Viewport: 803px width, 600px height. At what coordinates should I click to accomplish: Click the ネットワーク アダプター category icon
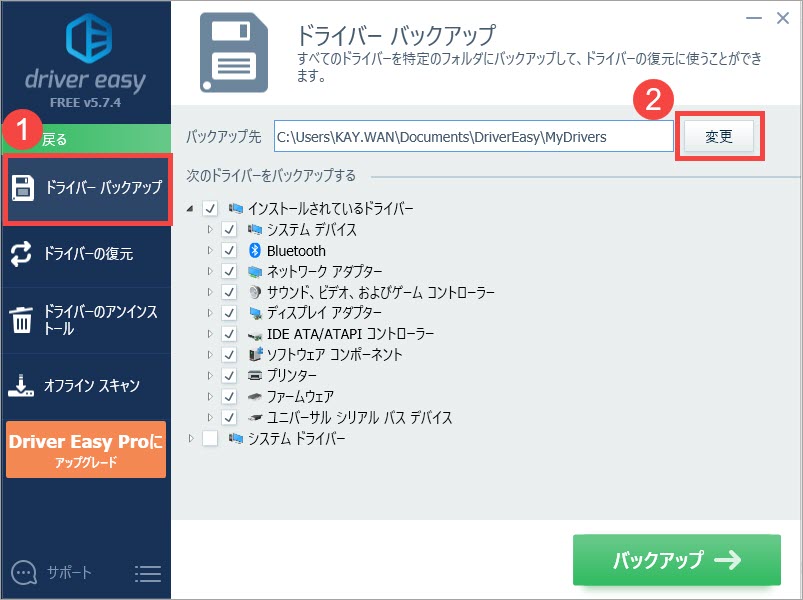coord(255,271)
